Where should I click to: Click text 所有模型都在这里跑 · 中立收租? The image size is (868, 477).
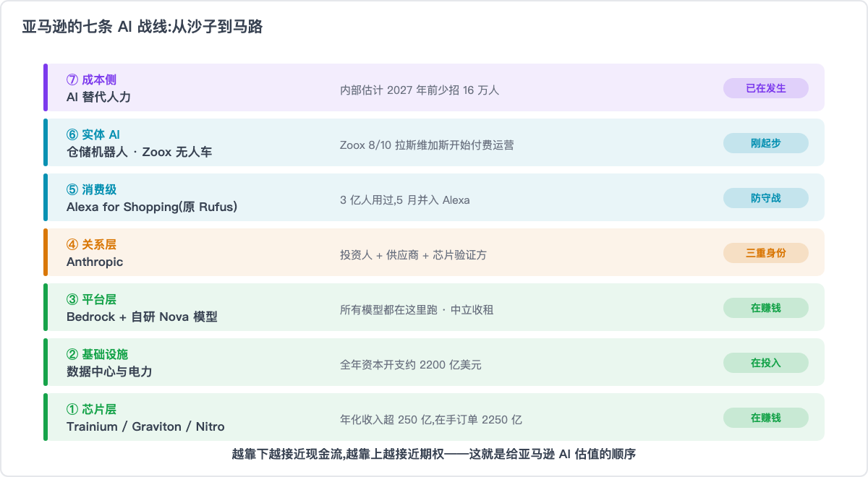(417, 310)
